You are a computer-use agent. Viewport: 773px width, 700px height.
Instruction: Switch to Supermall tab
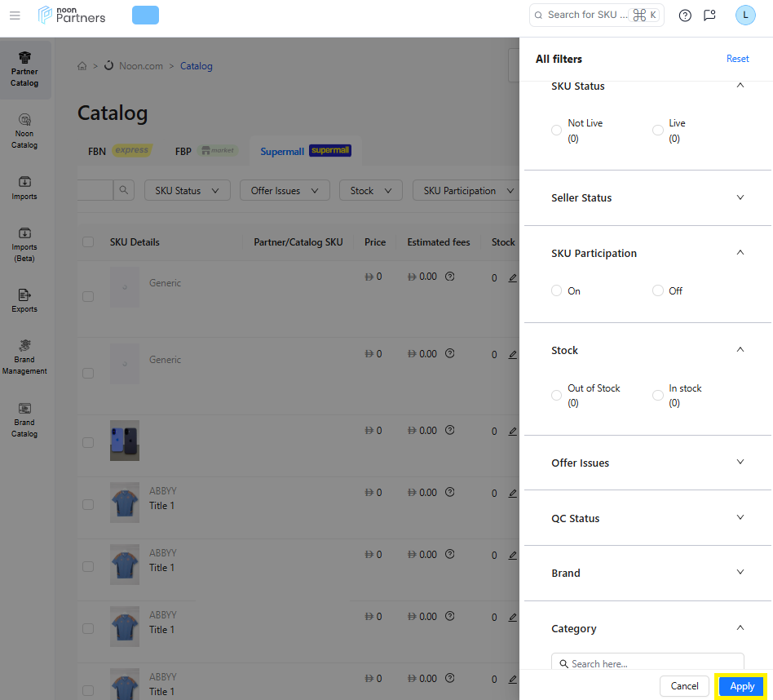pos(306,151)
